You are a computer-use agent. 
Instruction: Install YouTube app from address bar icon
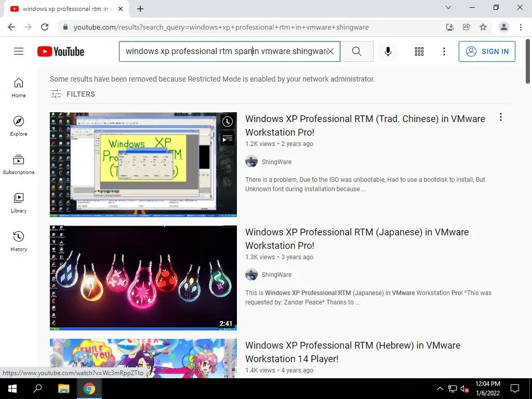449,27
